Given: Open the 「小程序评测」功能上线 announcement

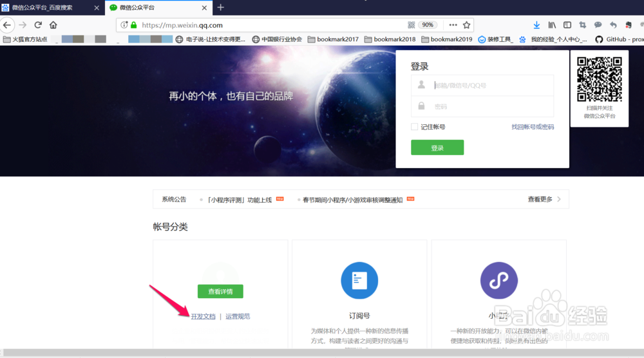Looking at the screenshot, I should [x=240, y=200].
